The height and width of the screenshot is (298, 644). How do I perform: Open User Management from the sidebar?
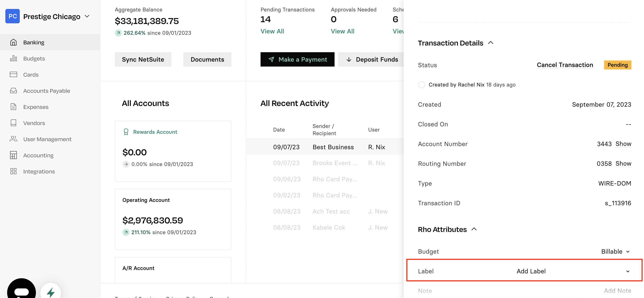(47, 139)
